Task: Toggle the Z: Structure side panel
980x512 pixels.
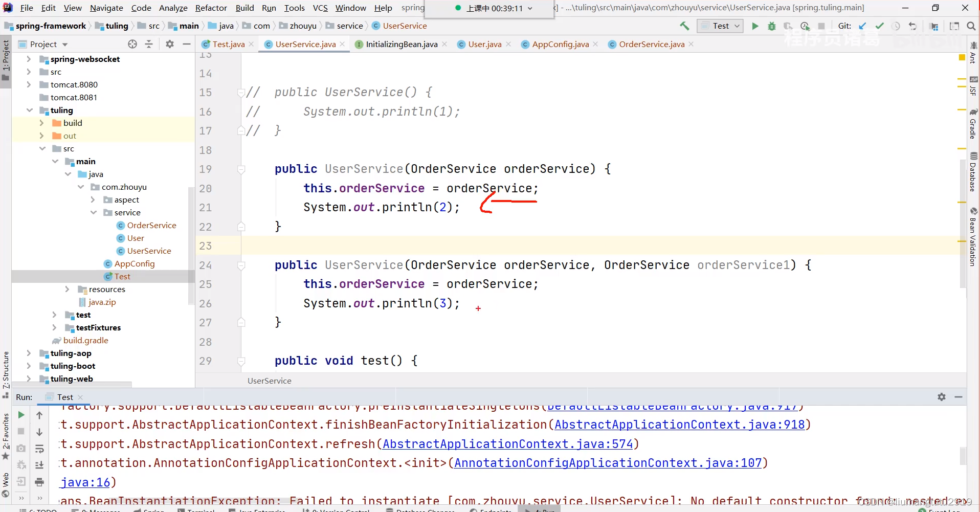Action: click(x=6, y=375)
